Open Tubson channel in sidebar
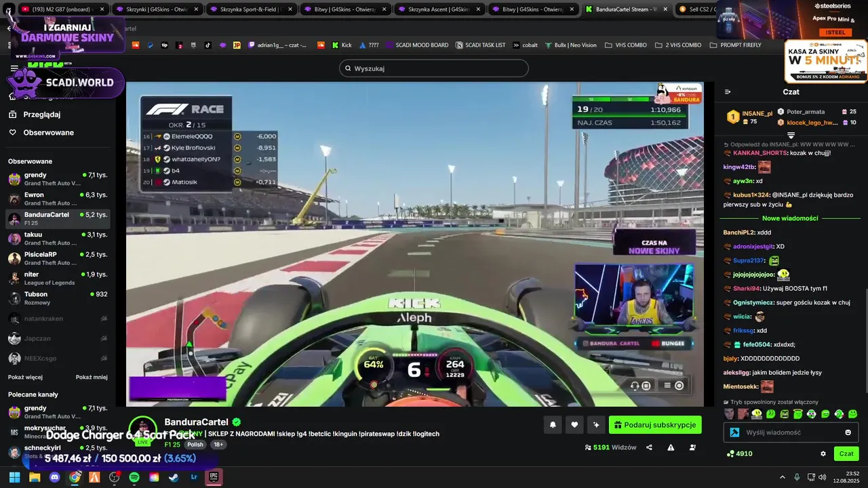The width and height of the screenshot is (868, 488). click(x=58, y=298)
